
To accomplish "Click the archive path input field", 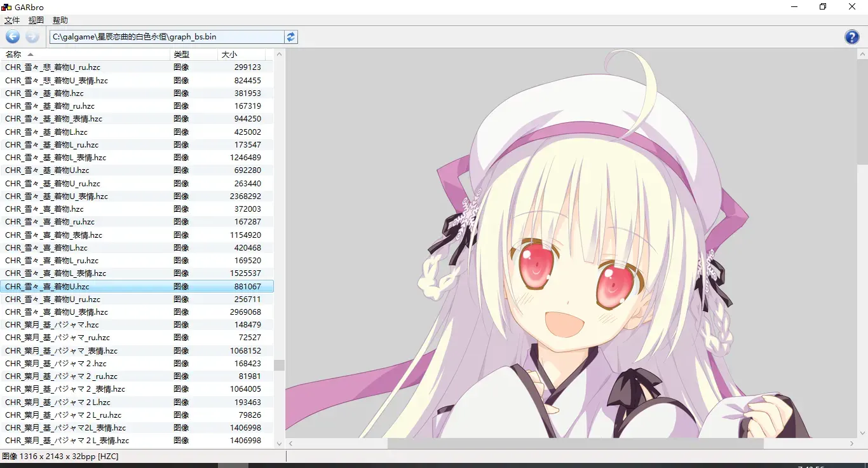I will [x=166, y=37].
